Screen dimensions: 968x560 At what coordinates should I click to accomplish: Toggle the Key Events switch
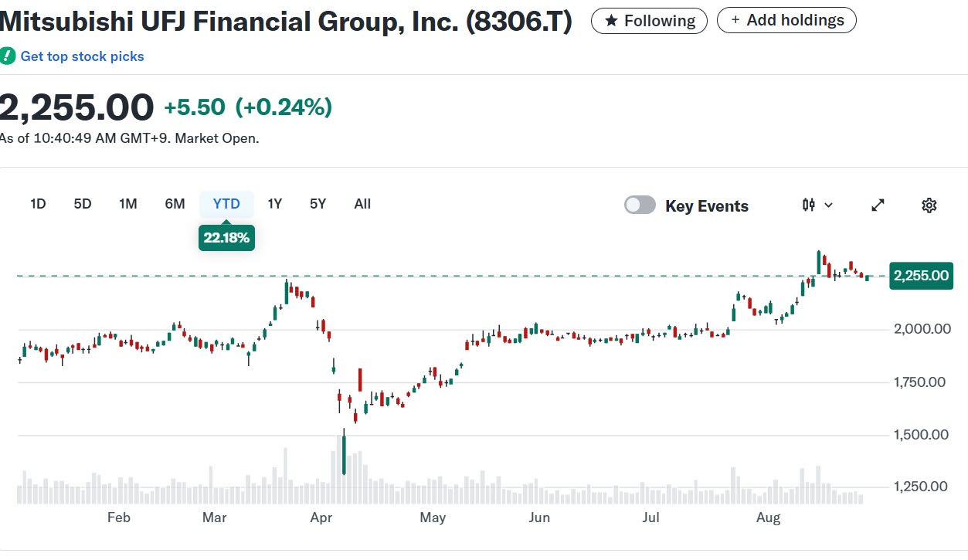[x=640, y=205]
